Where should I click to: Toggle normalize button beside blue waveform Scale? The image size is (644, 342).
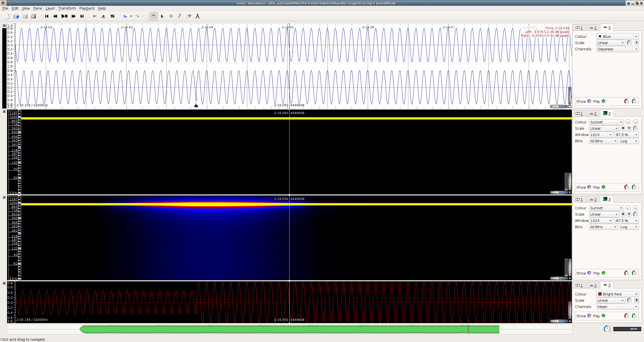pos(636,43)
